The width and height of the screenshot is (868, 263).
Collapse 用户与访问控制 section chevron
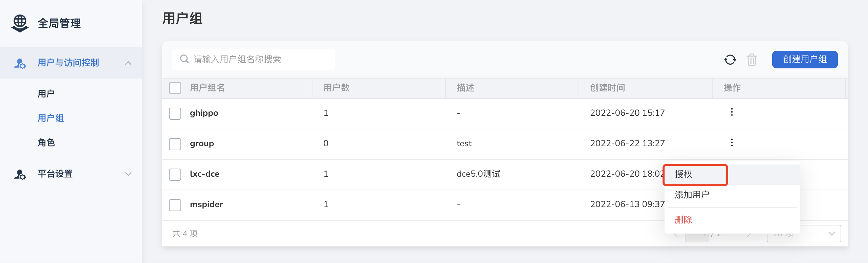tap(128, 63)
